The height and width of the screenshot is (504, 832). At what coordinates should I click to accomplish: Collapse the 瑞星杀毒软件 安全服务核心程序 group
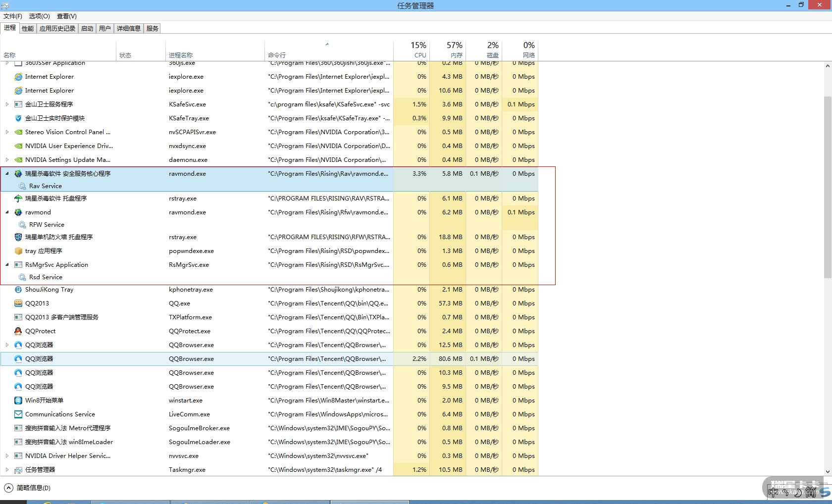tap(7, 174)
